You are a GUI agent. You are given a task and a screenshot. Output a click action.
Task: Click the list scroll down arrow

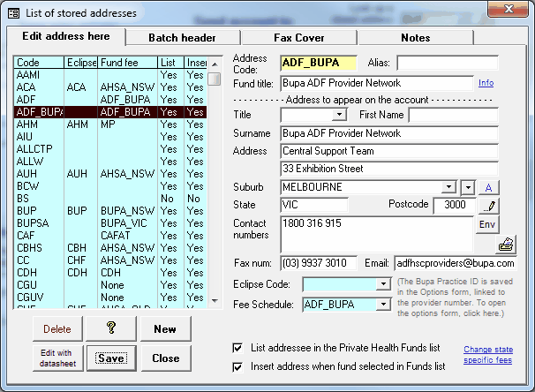(215, 301)
